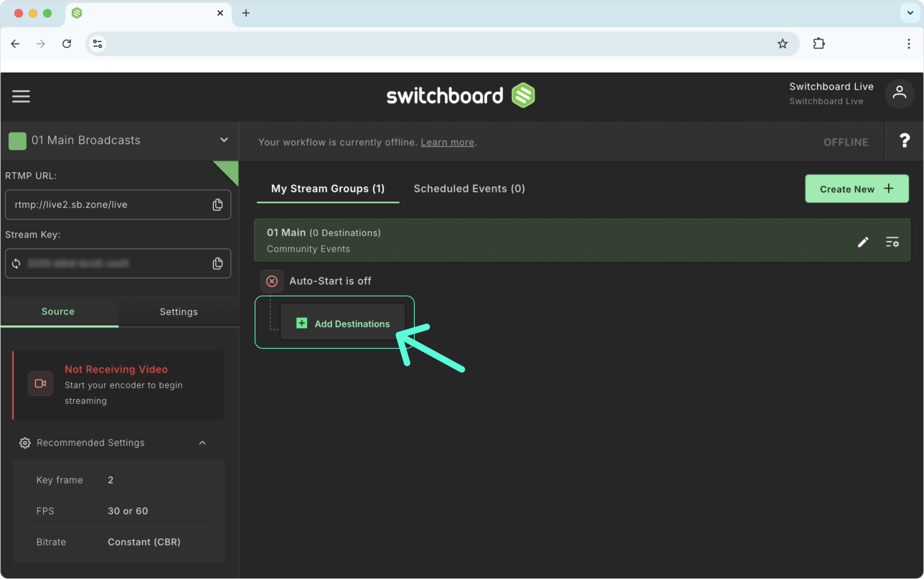
Task: Reload the page in the browser
Action: pyautogui.click(x=67, y=44)
